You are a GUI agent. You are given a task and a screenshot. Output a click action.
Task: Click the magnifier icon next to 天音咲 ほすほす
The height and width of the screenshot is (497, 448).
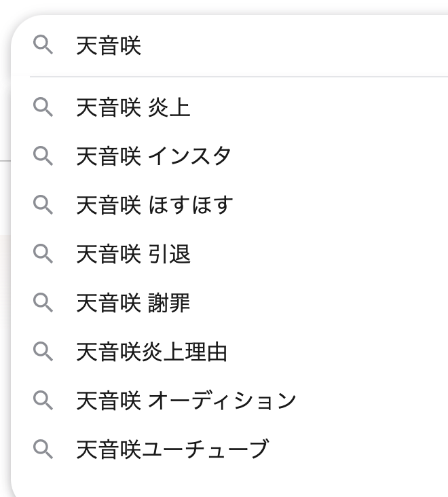tap(43, 205)
